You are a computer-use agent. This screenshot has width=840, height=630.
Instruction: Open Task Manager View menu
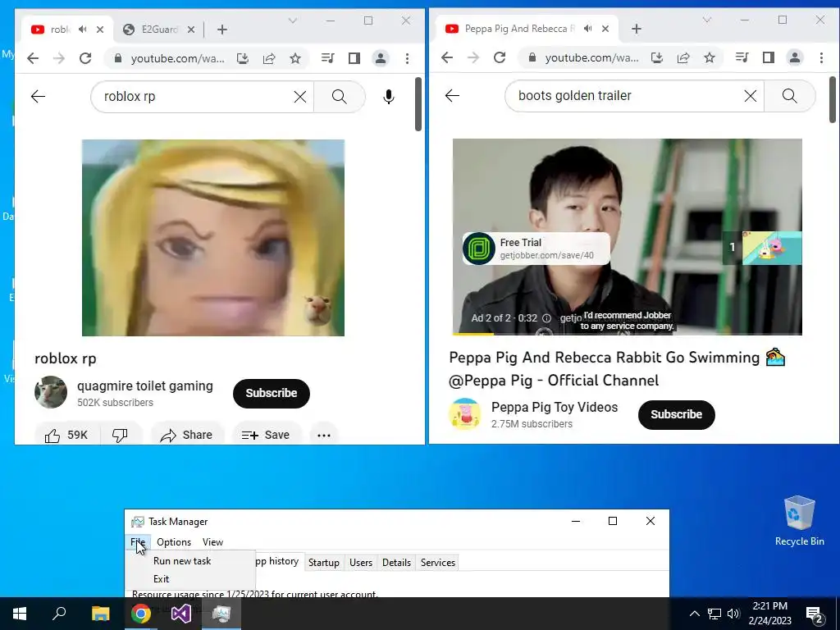(x=212, y=542)
